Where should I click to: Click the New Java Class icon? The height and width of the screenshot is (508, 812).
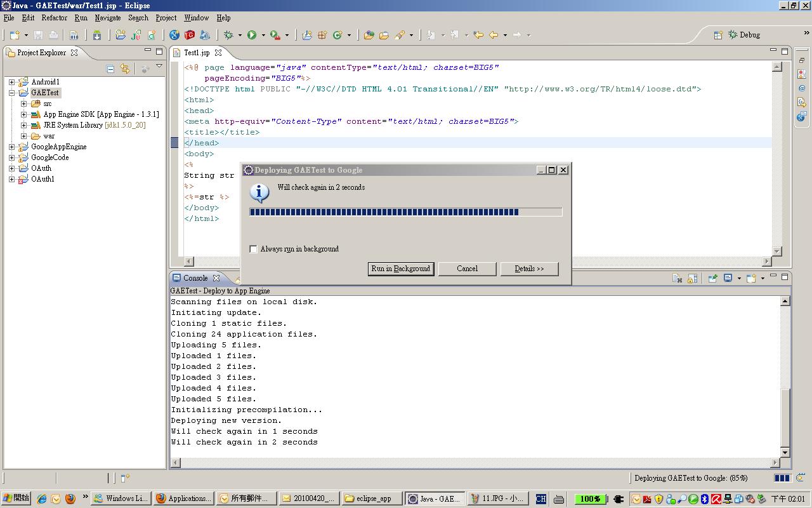click(x=337, y=35)
